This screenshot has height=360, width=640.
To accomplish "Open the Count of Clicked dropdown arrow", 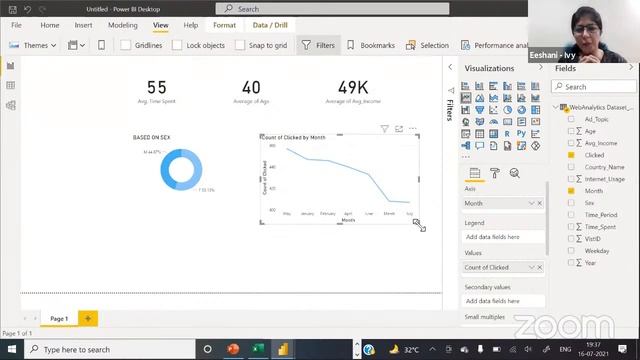I will [531, 267].
